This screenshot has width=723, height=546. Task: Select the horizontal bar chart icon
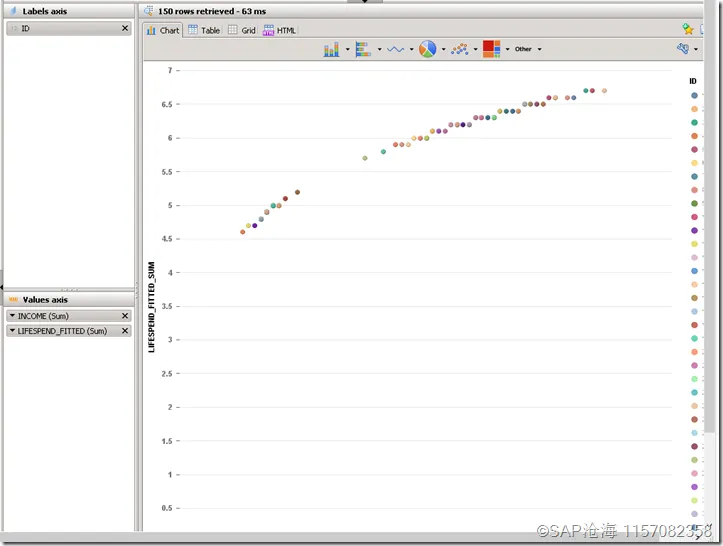coord(363,49)
